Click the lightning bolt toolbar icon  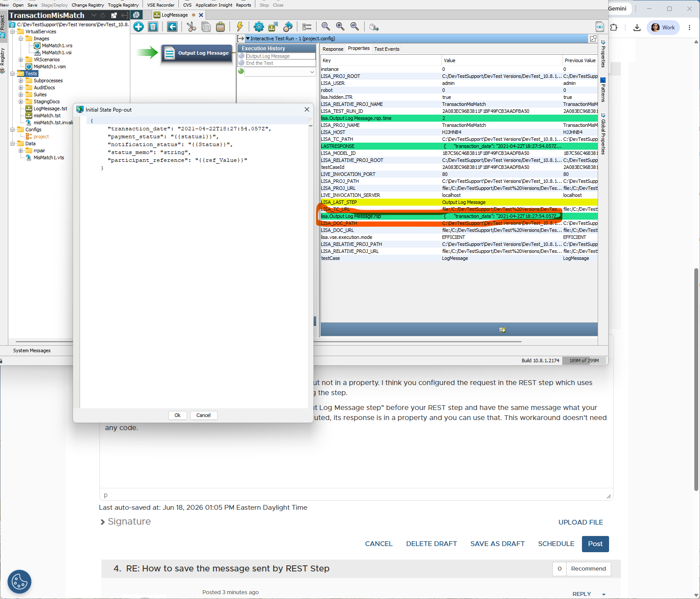click(240, 27)
